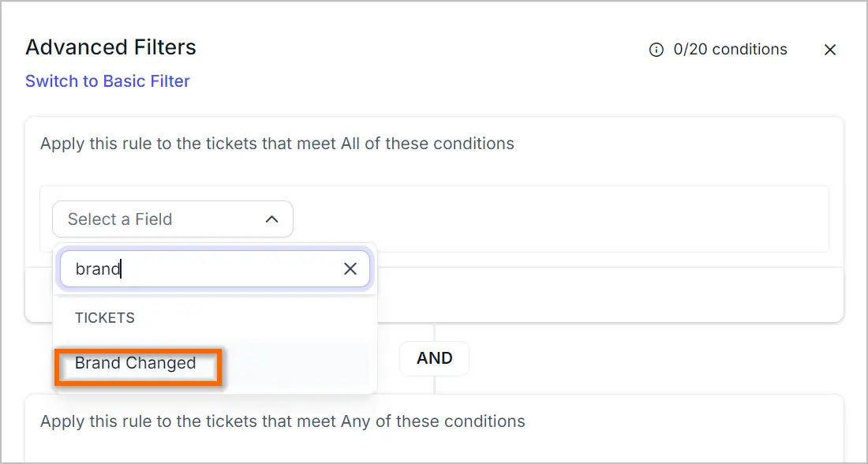This screenshot has width=868, height=464.
Task: Click the Advanced Filters heading
Action: 110,47
